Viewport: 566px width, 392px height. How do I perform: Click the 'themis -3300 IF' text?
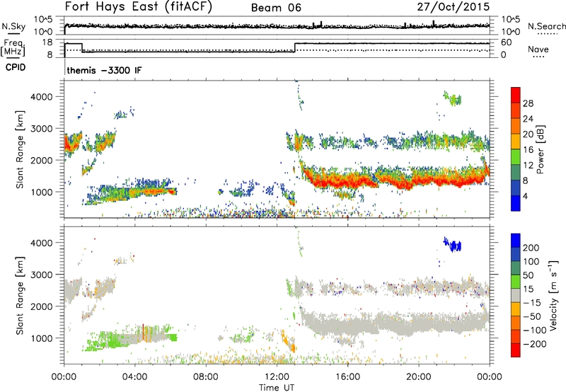coord(104,70)
